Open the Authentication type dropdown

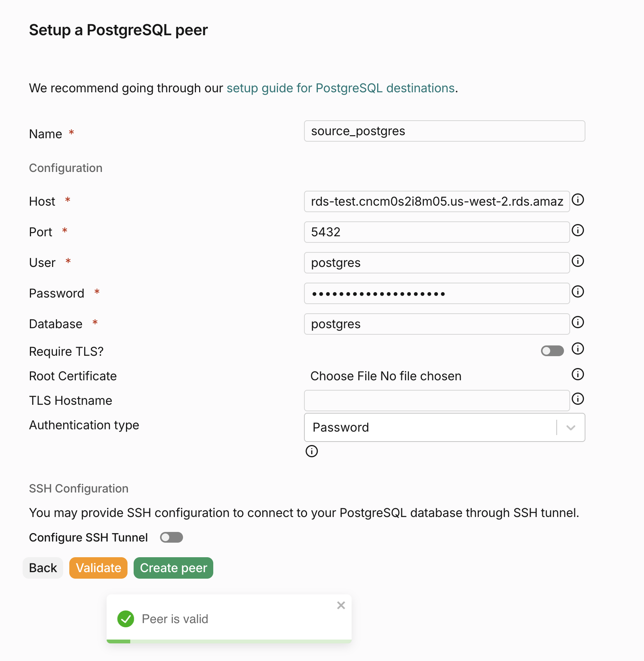[x=444, y=427]
